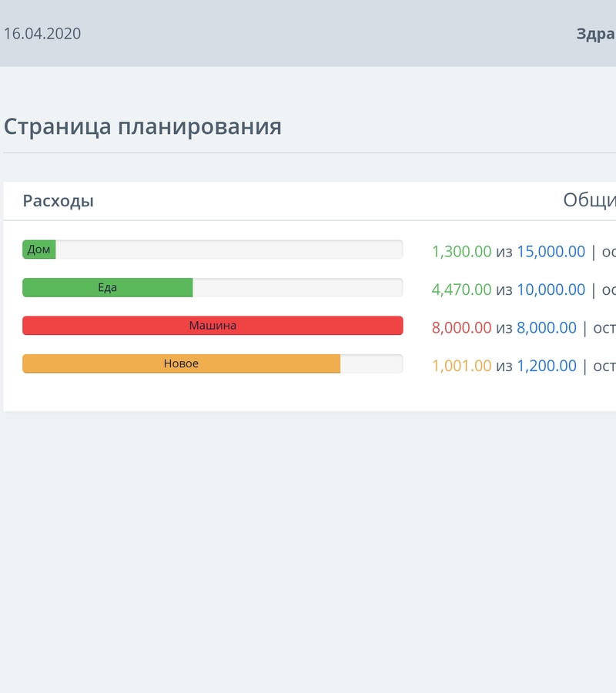Click the date 16.04.2020 in the header
The image size is (616, 693).
42,34
